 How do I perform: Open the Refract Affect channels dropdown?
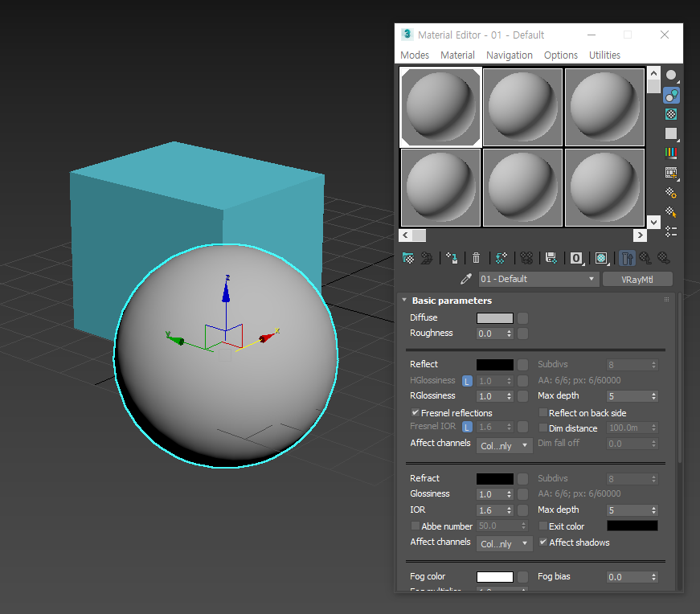pyautogui.click(x=505, y=544)
